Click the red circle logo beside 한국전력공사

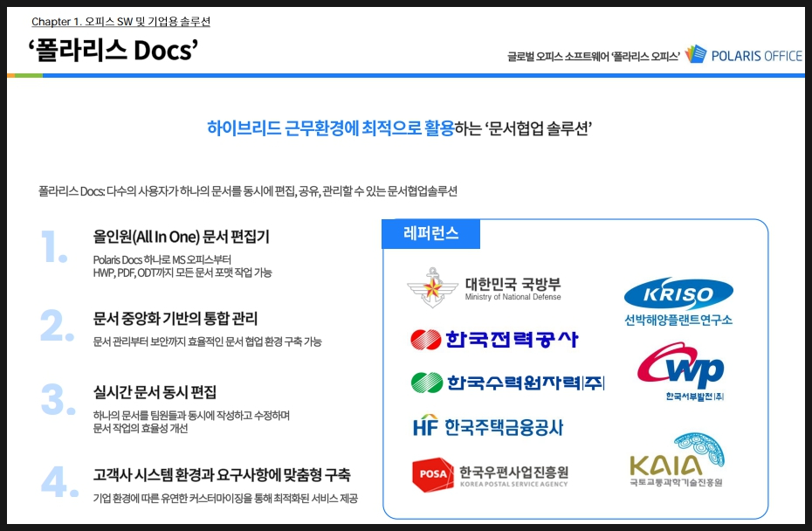tap(426, 340)
